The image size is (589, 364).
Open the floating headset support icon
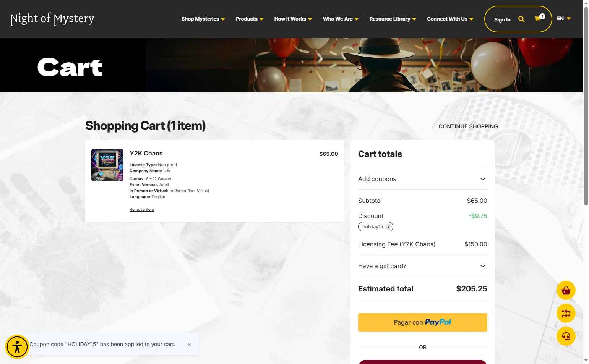pyautogui.click(x=566, y=336)
